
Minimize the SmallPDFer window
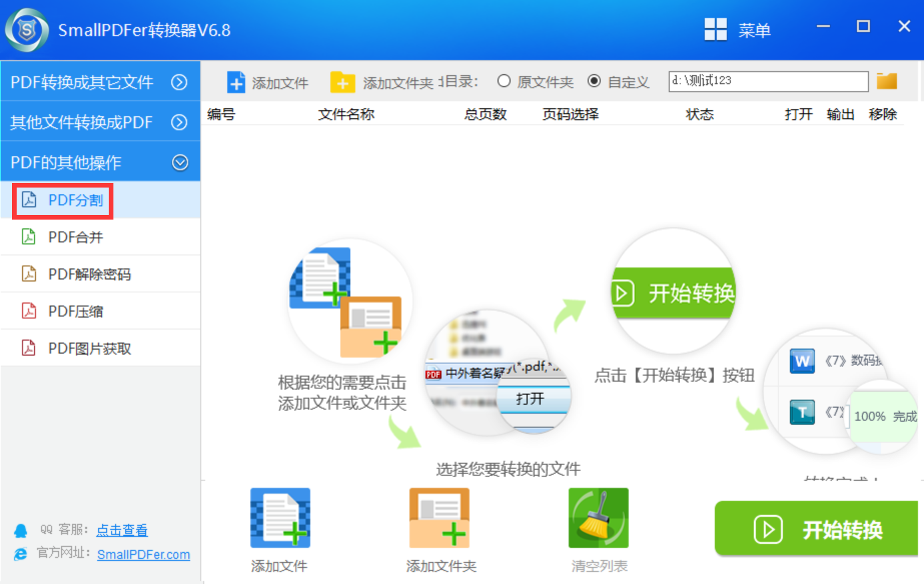(823, 27)
